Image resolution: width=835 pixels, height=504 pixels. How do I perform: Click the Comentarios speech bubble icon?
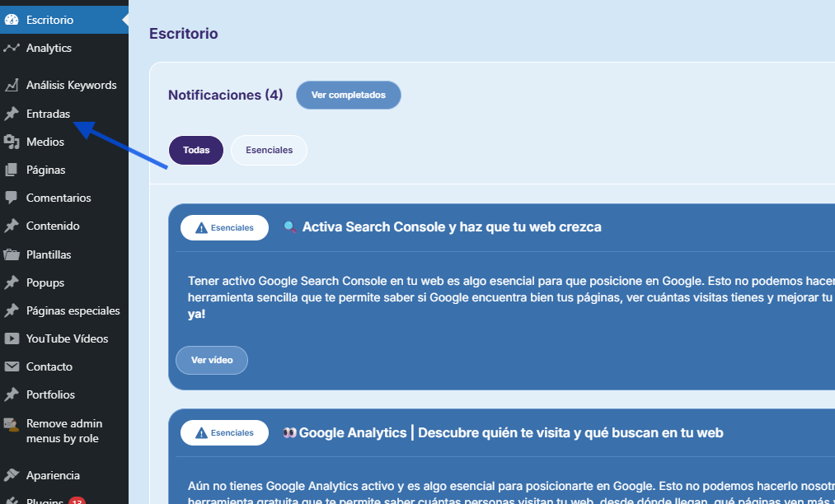coord(12,198)
